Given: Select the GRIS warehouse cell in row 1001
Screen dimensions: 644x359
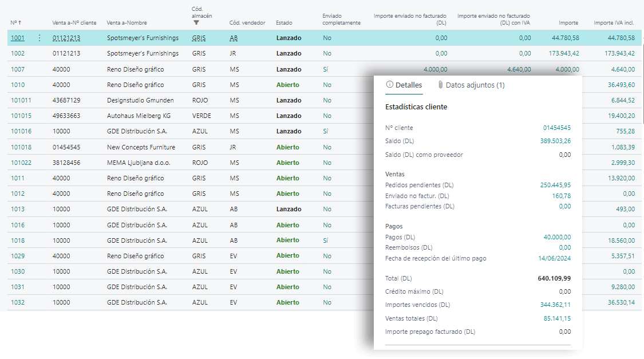Looking at the screenshot, I should tap(199, 38).
